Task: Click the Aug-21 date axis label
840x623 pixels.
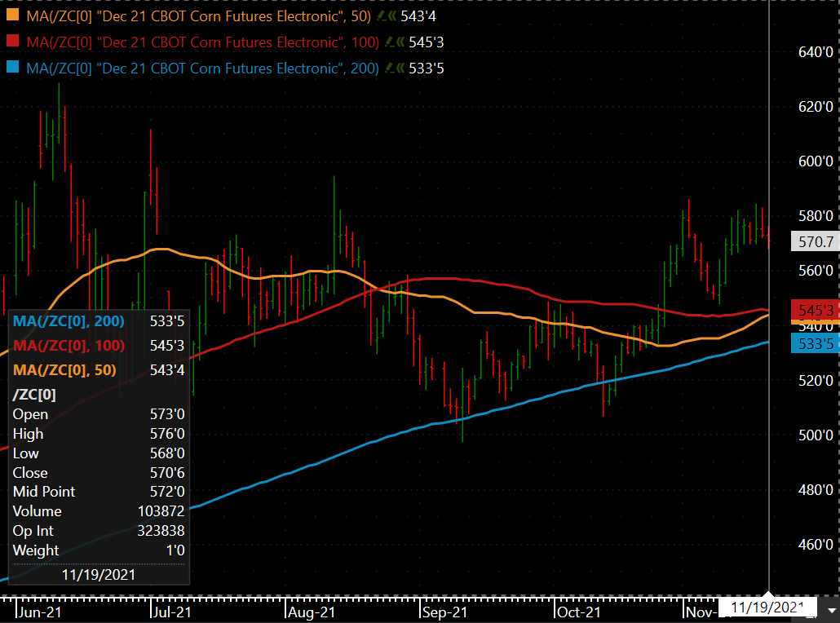Action: tap(312, 612)
